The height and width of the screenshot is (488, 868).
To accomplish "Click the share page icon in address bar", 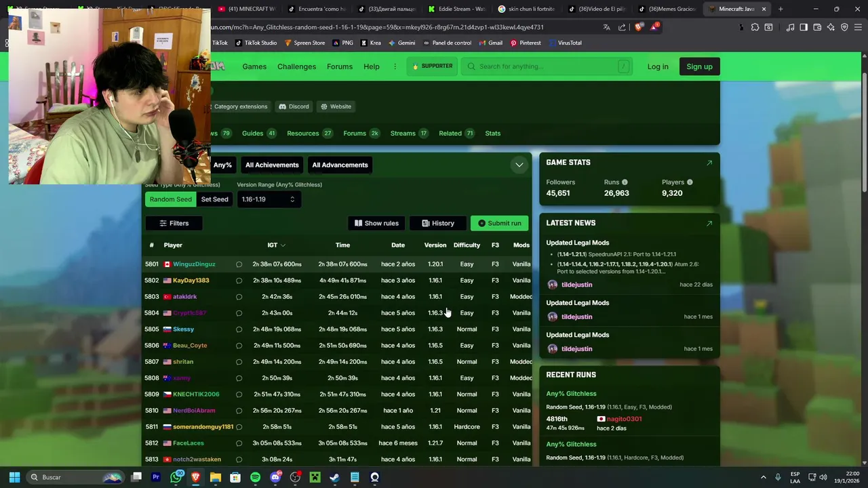I will click(x=622, y=27).
